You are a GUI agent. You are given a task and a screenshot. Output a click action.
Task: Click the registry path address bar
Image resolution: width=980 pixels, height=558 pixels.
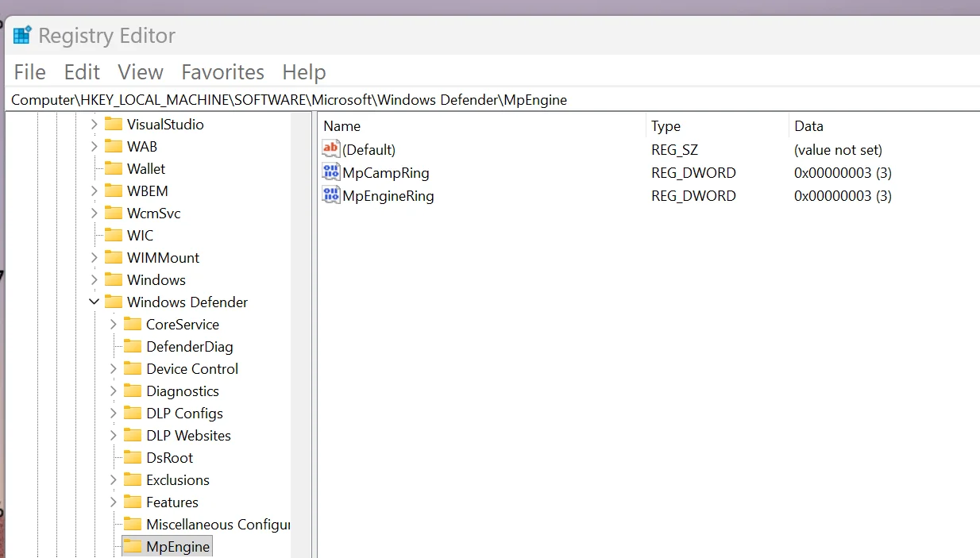pyautogui.click(x=492, y=100)
